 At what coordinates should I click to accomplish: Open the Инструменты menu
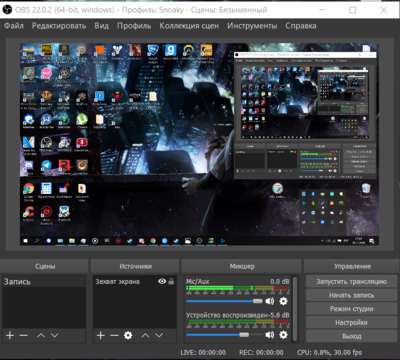point(252,26)
